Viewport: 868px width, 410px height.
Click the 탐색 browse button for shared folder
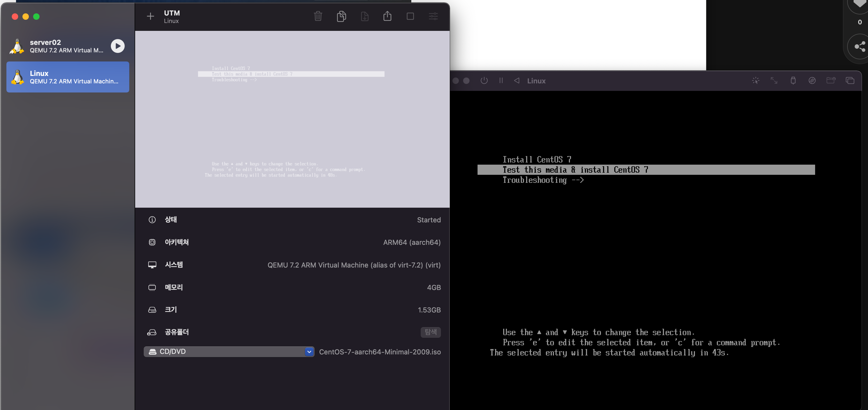[x=430, y=332]
